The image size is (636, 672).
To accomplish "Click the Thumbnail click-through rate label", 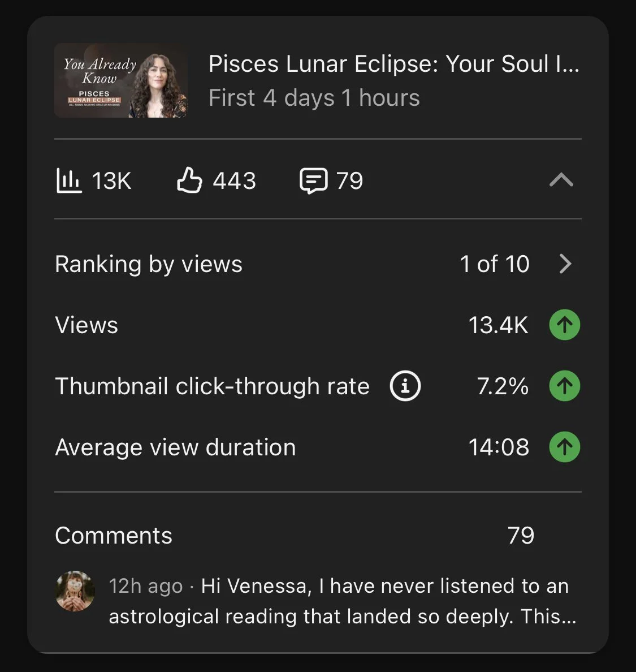I will click(213, 386).
